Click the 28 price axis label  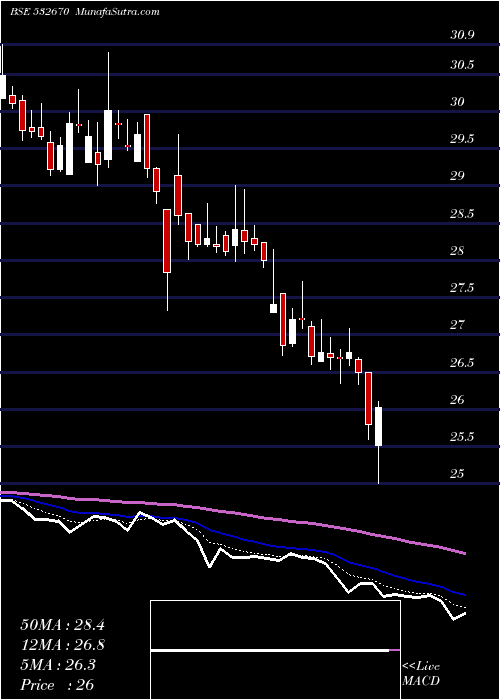(x=458, y=251)
